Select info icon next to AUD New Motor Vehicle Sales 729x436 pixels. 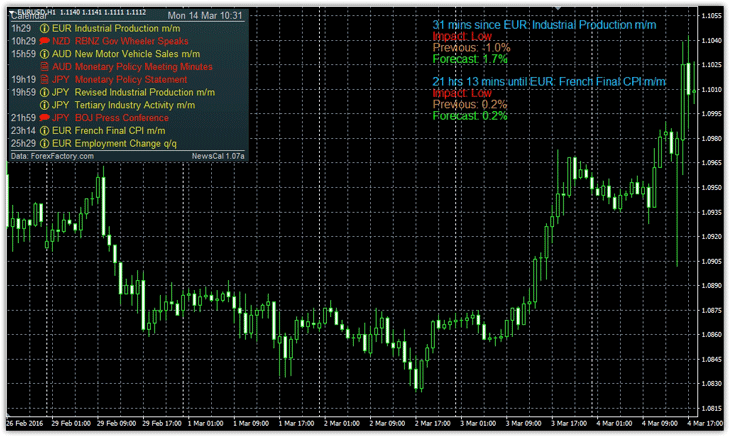coord(44,54)
